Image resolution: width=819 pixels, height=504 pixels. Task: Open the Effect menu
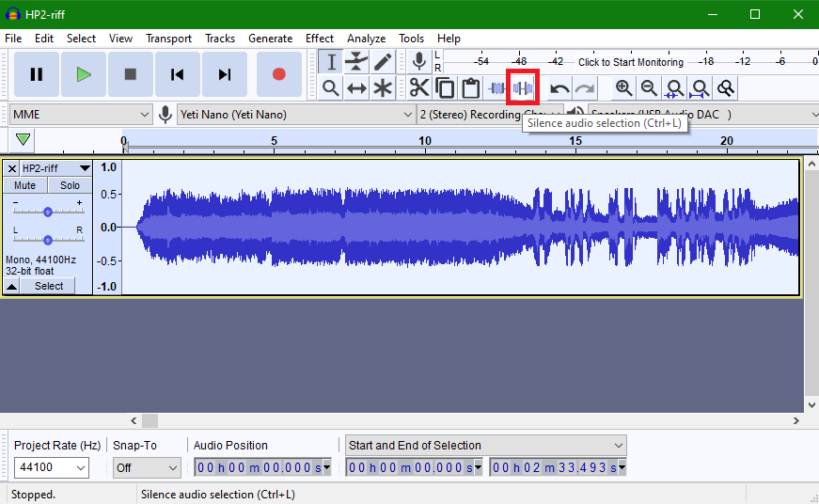click(x=319, y=39)
